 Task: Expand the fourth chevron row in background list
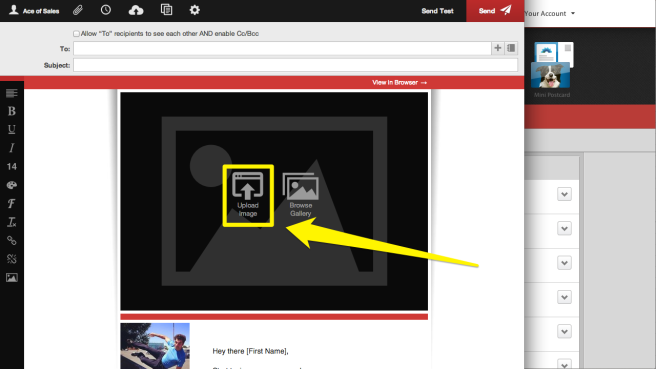point(564,297)
